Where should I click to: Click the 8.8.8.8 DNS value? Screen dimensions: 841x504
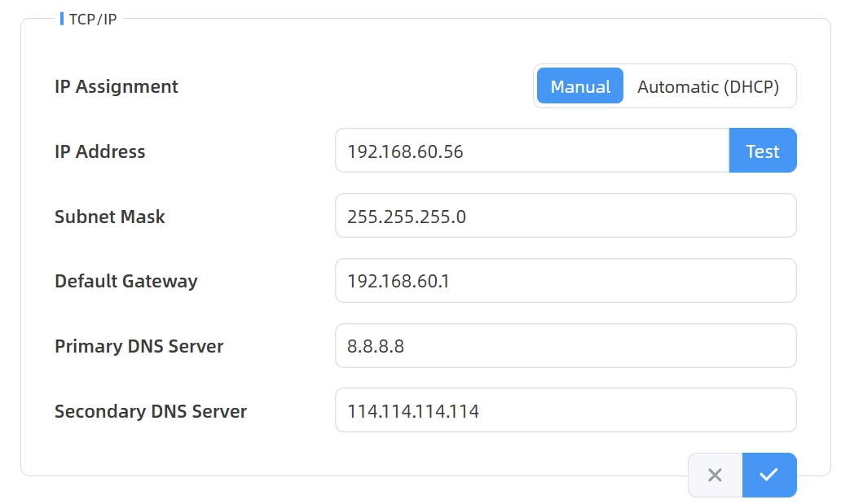(376, 346)
